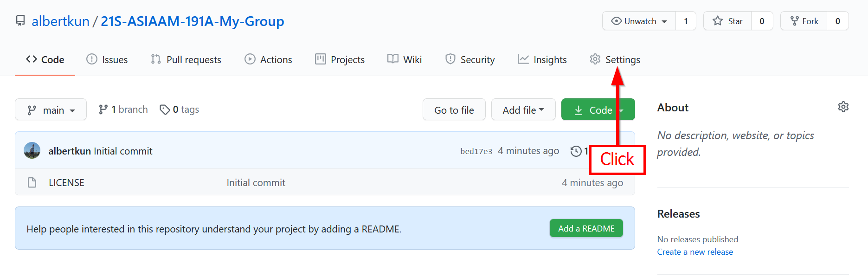Open the 0 tags list
This screenshot has height=277, width=868.
tap(180, 110)
